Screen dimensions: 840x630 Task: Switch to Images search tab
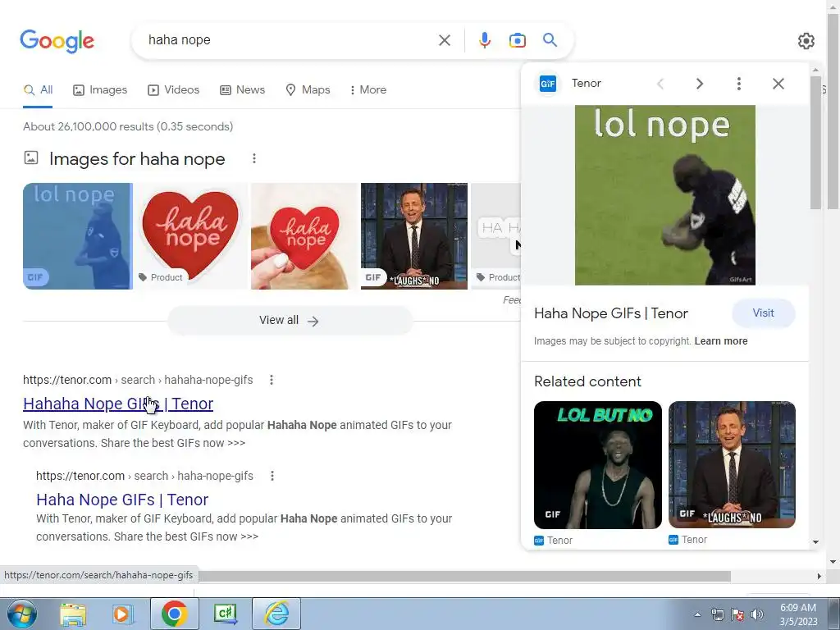click(x=100, y=90)
